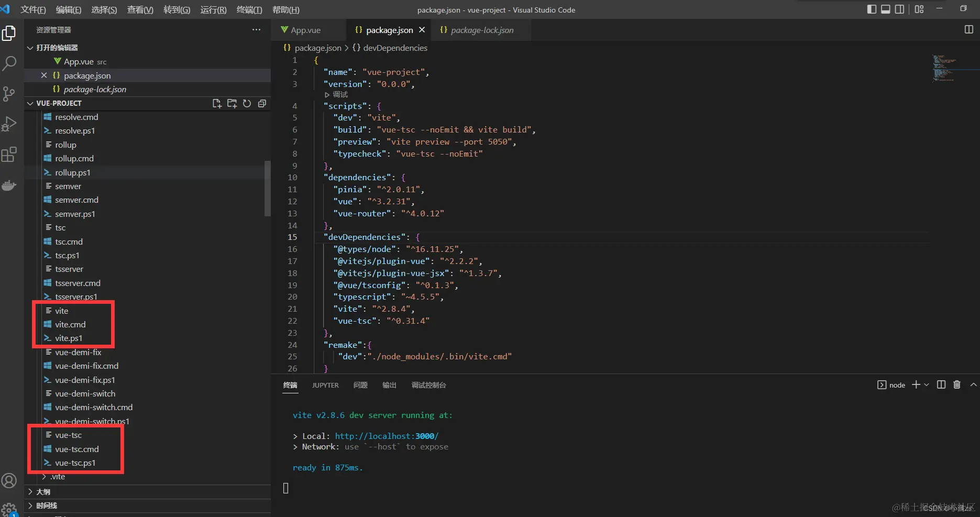980x517 pixels.
Task: Split the editor to the right
Action: click(968, 30)
